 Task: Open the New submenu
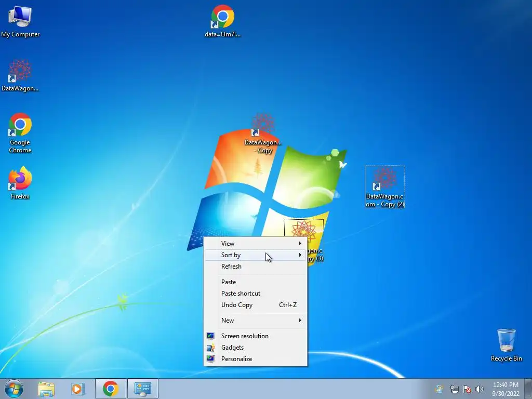click(x=255, y=320)
